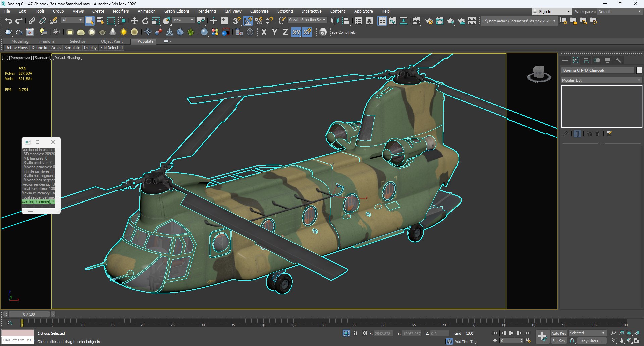Click the cone primitive icon

pyautogui.click(x=113, y=32)
